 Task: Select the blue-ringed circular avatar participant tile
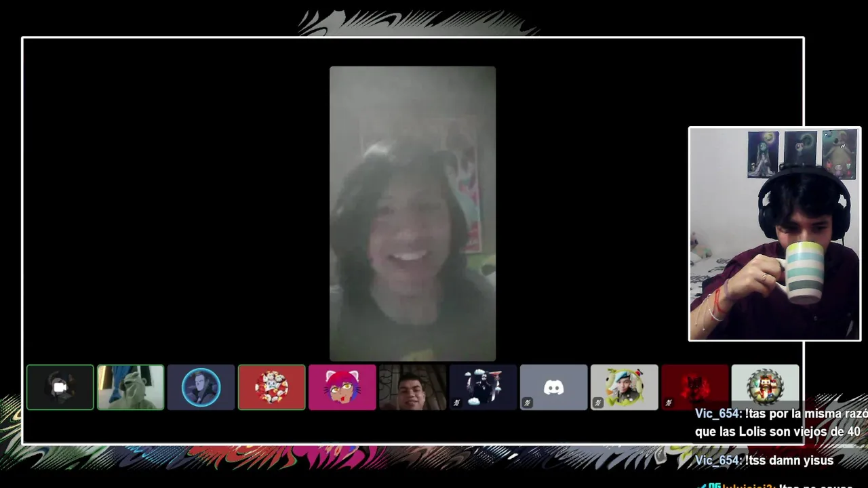(201, 387)
